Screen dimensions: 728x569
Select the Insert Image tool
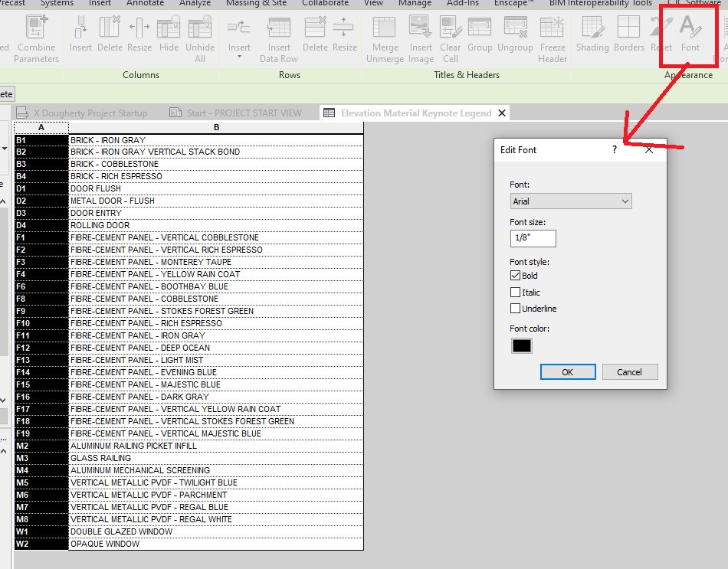(x=420, y=36)
